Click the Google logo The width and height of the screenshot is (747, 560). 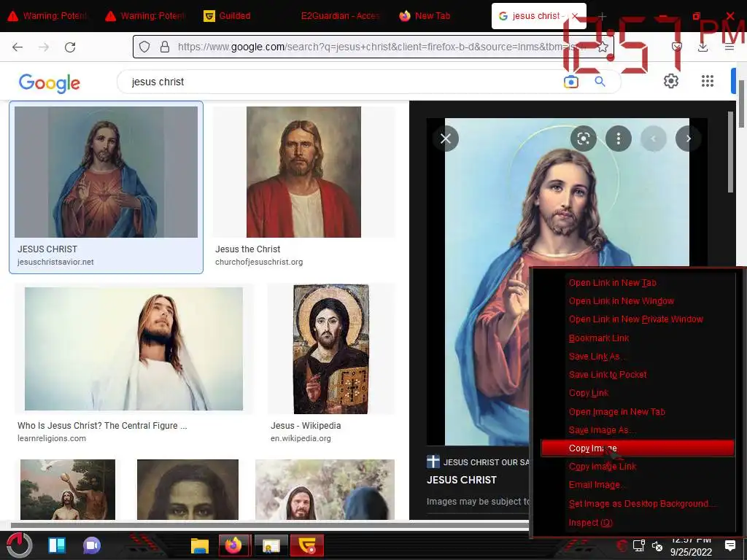tap(49, 83)
